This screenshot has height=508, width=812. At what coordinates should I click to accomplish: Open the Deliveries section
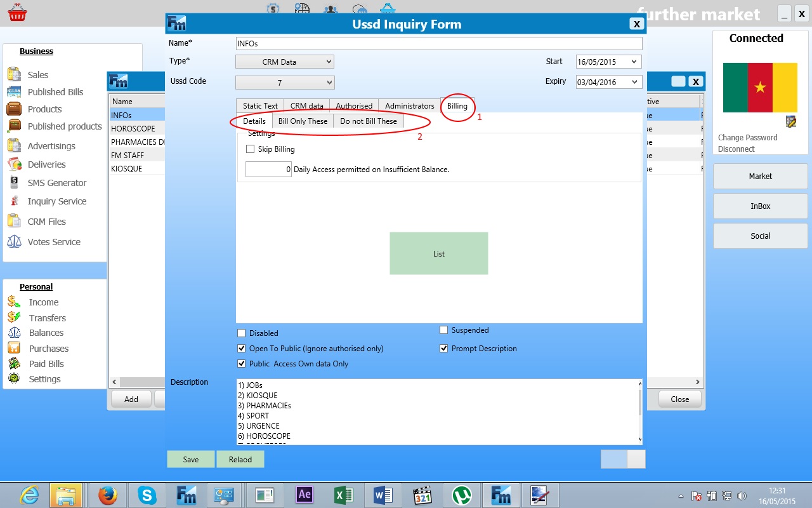pyautogui.click(x=46, y=164)
